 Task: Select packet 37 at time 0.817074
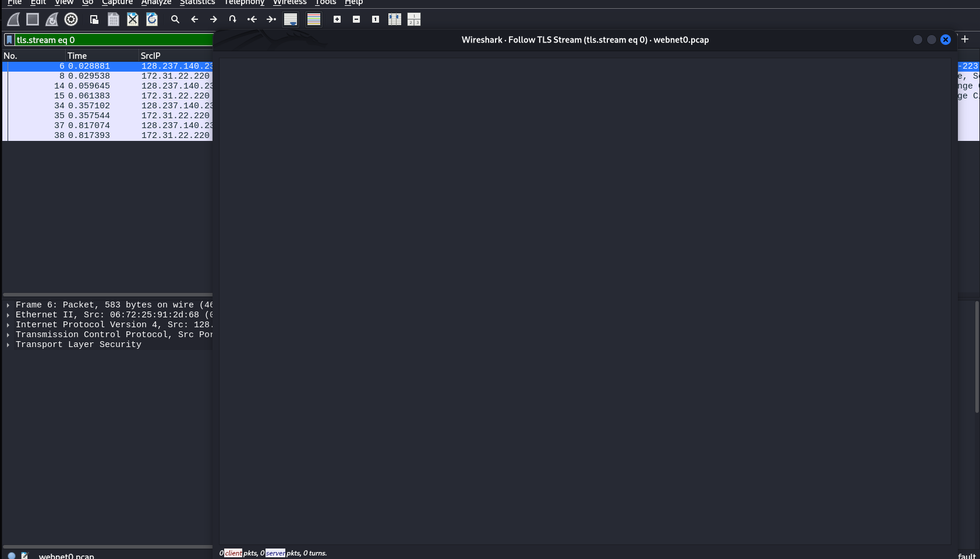click(x=108, y=126)
